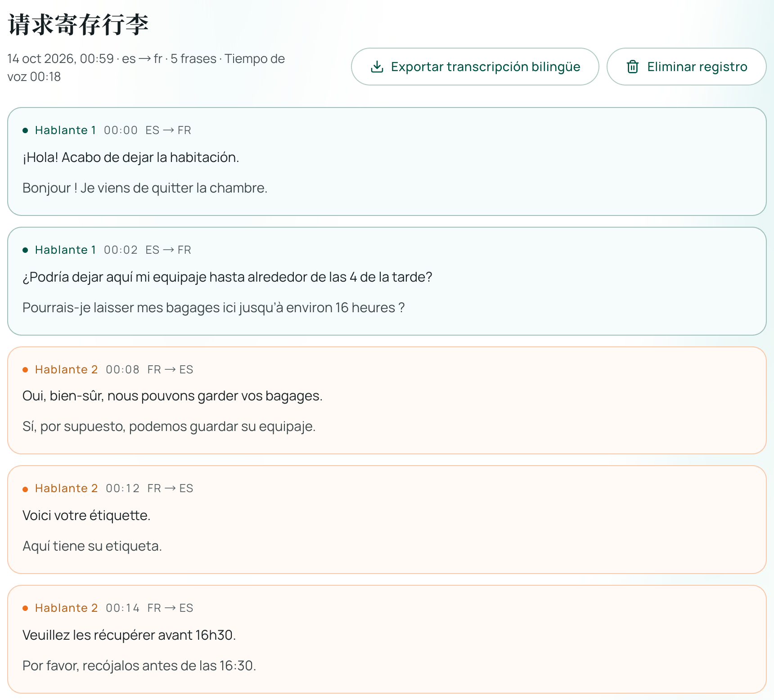Click ES → FR tag on 00:02 card
The height and width of the screenshot is (700, 774).
168,250
